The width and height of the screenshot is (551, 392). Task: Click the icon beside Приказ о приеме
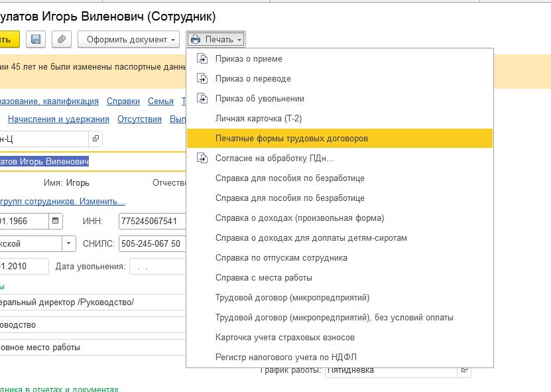203,59
